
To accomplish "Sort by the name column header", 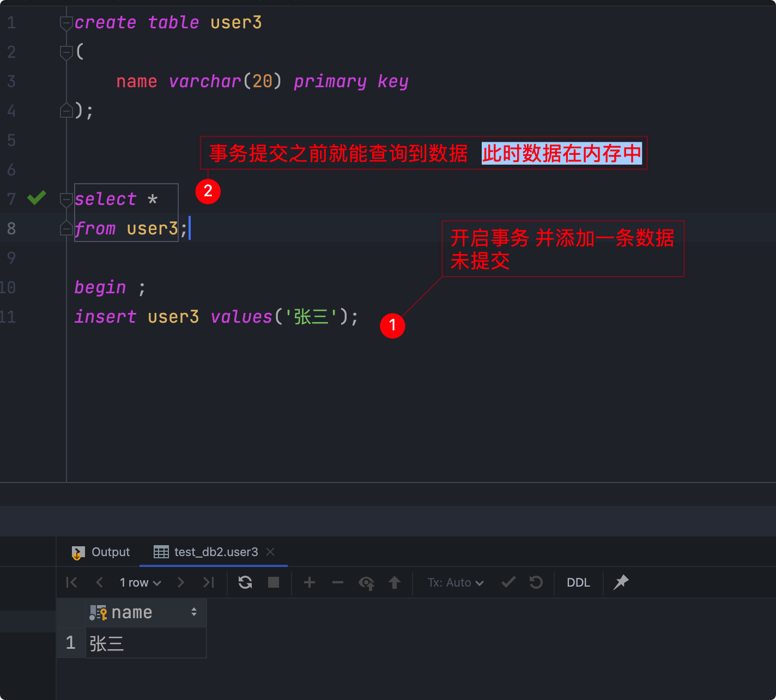I will click(145, 612).
